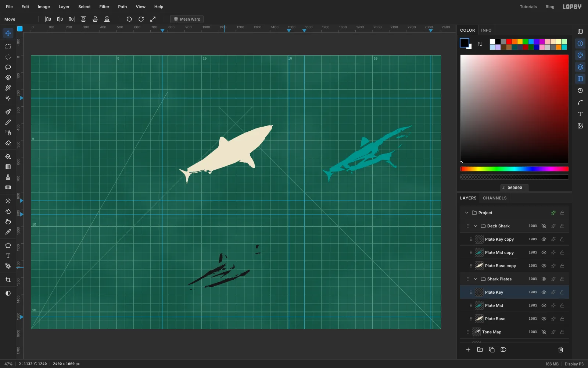588x368 pixels.
Task: Select the Move tool in the toolbar
Action: 8,33
